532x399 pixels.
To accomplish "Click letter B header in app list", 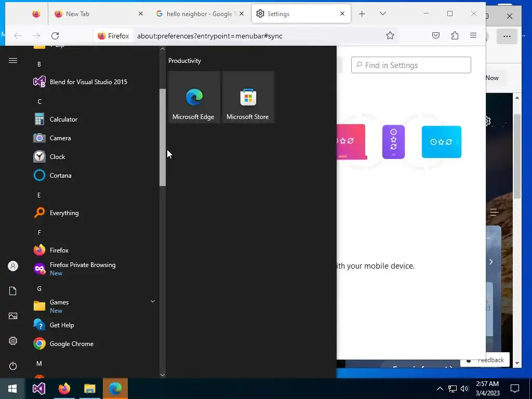I will (39, 64).
